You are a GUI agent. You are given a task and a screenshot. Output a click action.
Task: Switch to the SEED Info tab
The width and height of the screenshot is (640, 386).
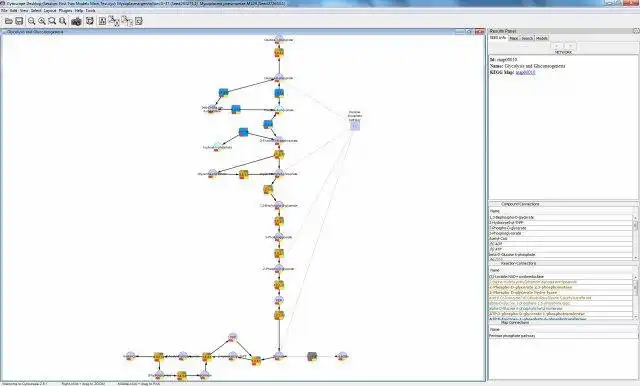point(498,38)
